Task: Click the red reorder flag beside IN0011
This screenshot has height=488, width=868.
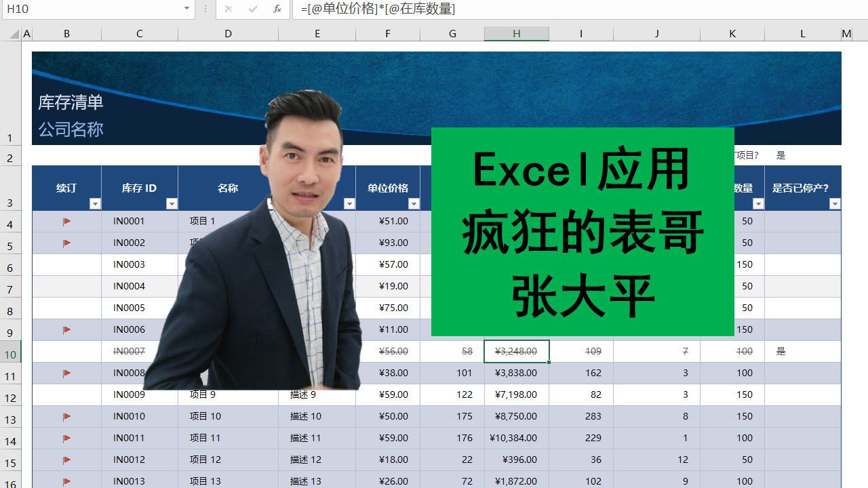Action: [66, 438]
